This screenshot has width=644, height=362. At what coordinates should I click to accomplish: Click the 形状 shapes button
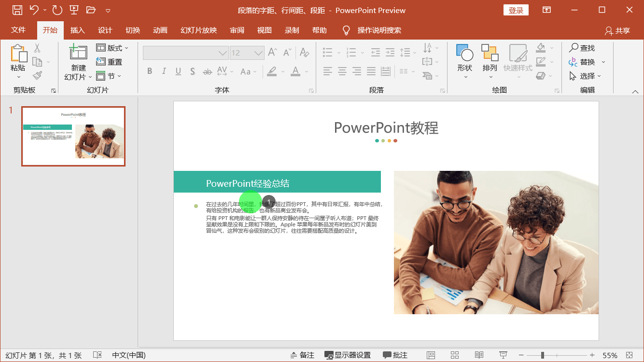(465, 62)
